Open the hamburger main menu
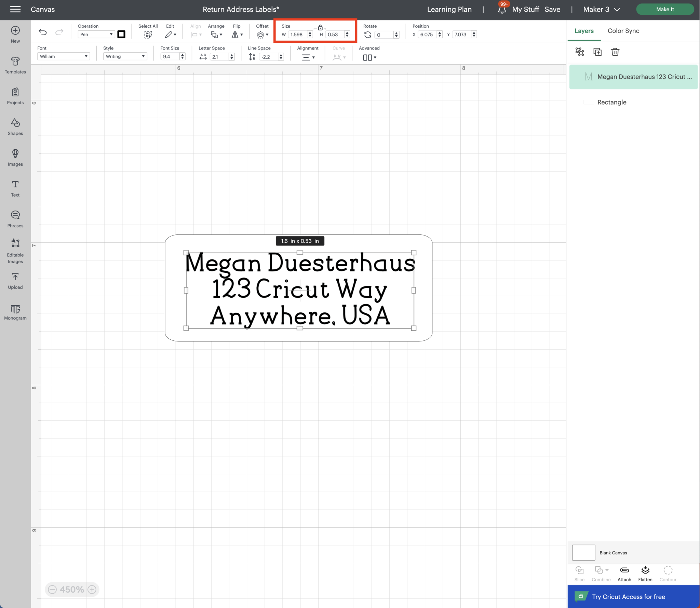The height and width of the screenshot is (608, 700). tap(15, 9)
